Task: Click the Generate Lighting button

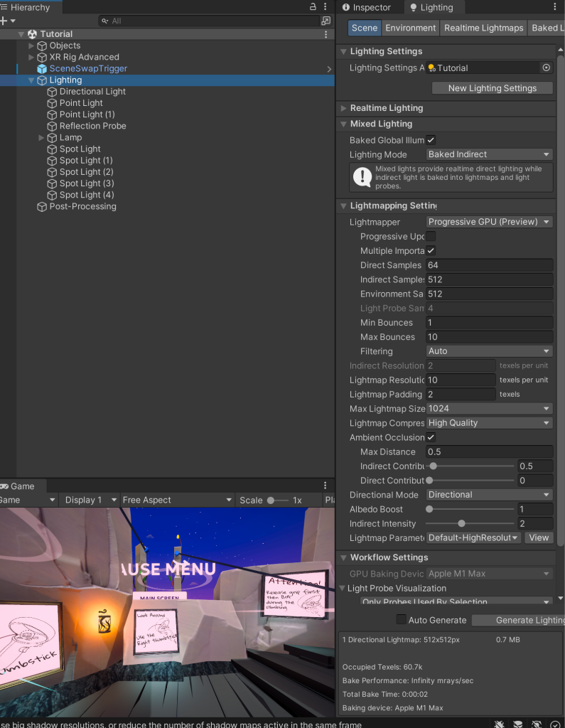Action: pos(518,620)
